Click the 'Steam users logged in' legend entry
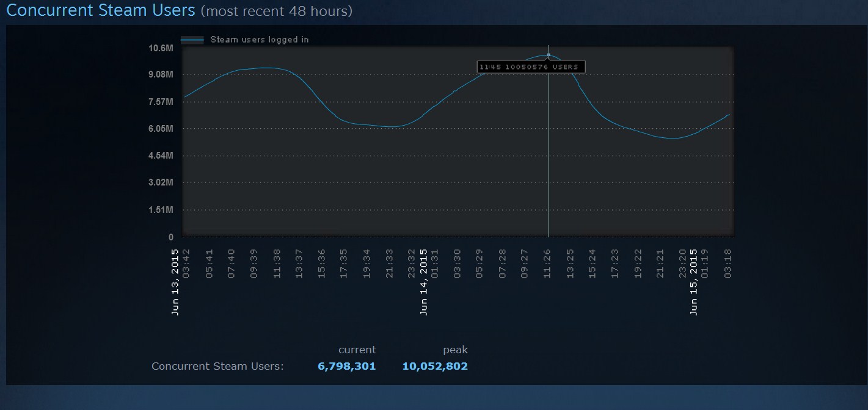Screen dimensions: 868x410 260,40
